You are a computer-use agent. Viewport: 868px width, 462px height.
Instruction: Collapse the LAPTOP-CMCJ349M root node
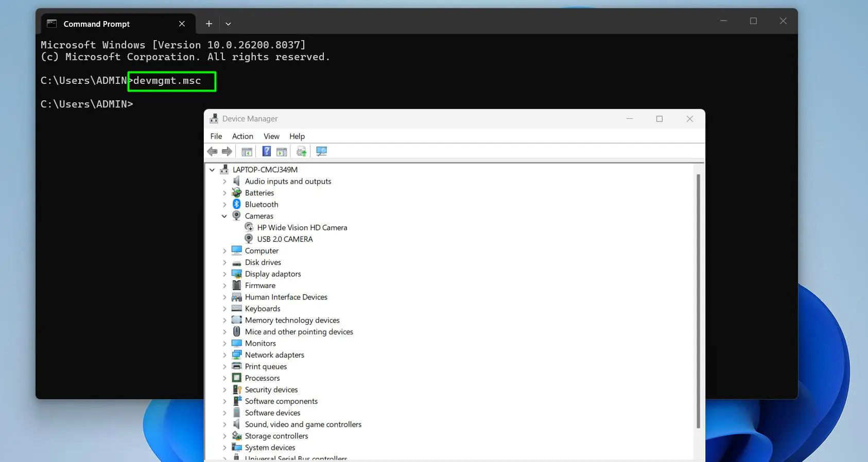coord(212,169)
